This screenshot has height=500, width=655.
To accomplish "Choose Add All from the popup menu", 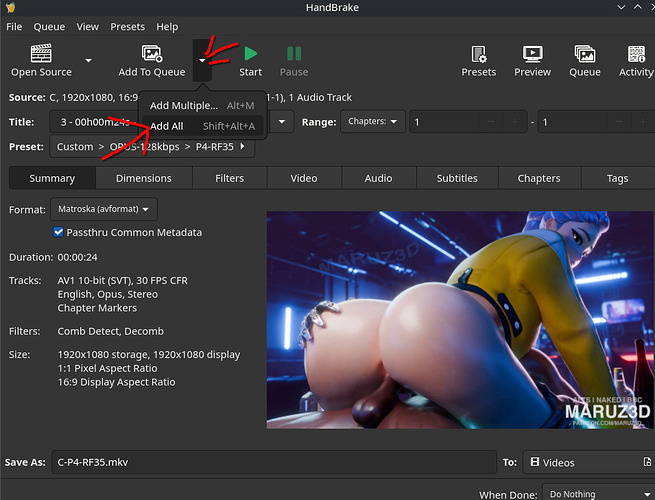I will [x=202, y=126].
